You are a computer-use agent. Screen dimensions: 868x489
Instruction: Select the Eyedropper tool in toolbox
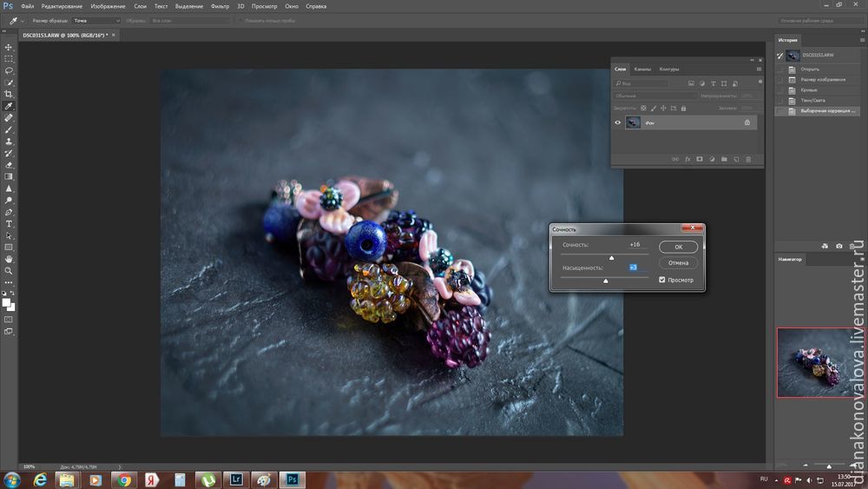(x=9, y=106)
